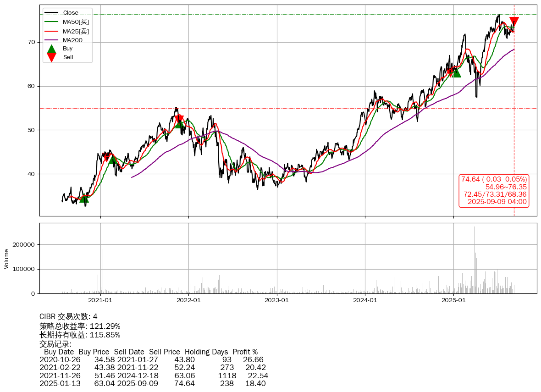
Task: Select the MA200 legend entry
Action: [72, 40]
